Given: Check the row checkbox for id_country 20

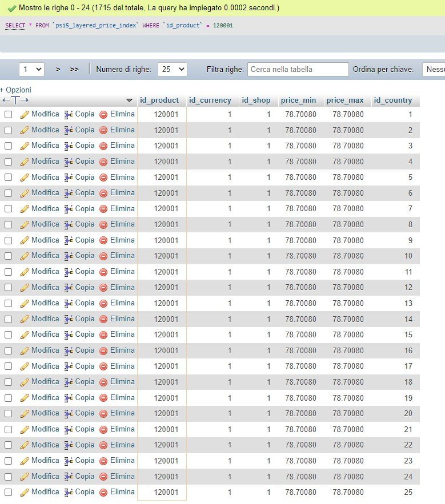Looking at the screenshot, I should [x=9, y=414].
